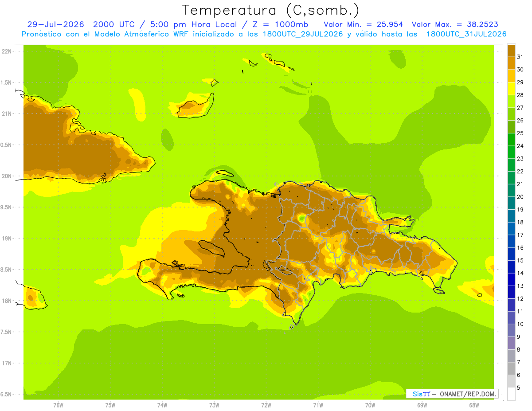
Task: Click the "75W" longitude label
Action: (x=110, y=405)
